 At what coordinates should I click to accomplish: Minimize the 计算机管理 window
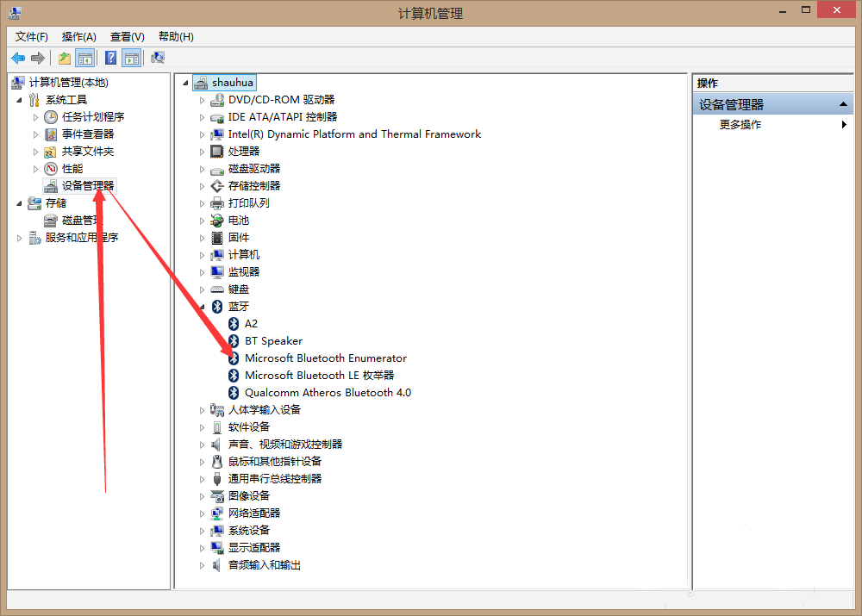(x=783, y=11)
